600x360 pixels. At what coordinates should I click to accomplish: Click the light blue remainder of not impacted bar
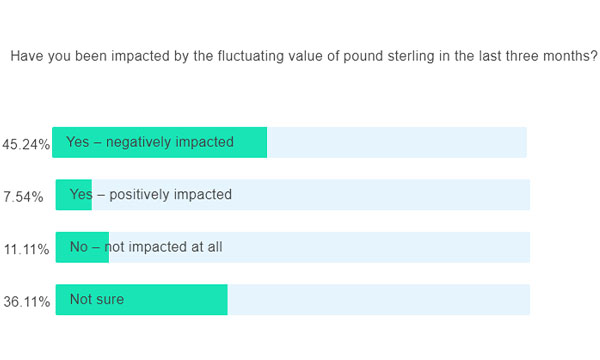(x=320, y=247)
